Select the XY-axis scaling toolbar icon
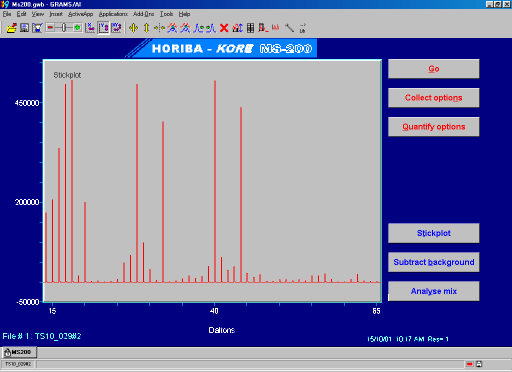512x372 pixels. 116,28
